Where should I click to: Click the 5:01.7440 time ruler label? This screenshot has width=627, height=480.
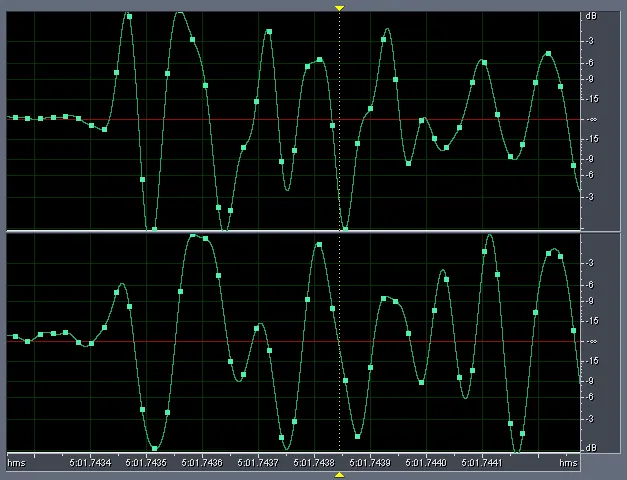point(426,463)
